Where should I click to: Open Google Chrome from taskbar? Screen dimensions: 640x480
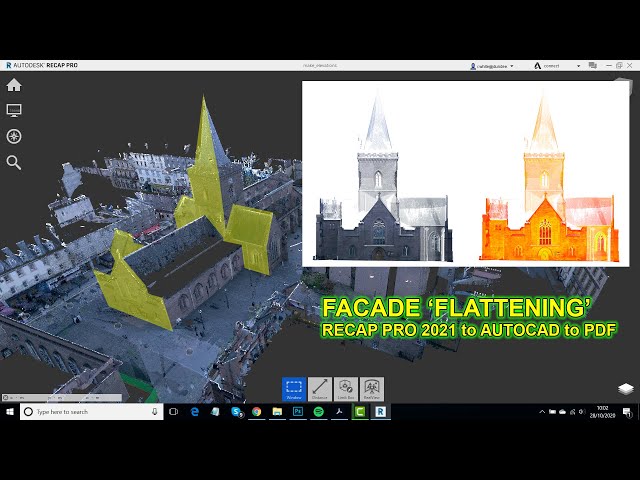coord(257,412)
